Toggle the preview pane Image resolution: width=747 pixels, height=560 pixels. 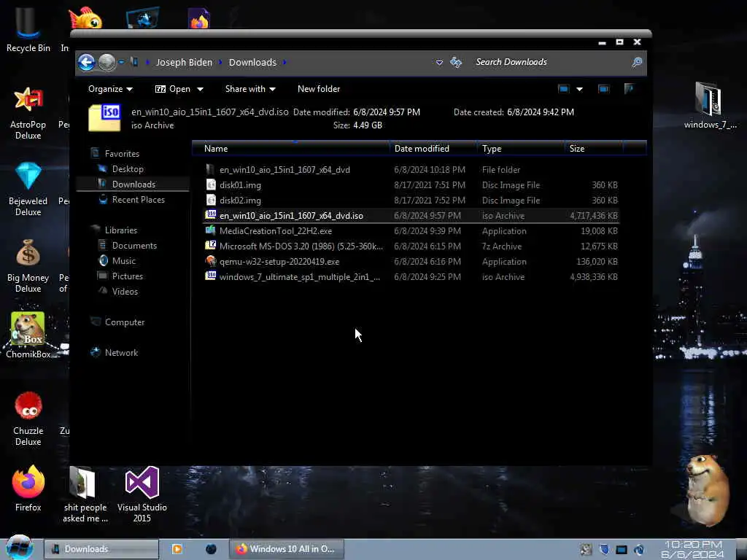[x=603, y=89]
